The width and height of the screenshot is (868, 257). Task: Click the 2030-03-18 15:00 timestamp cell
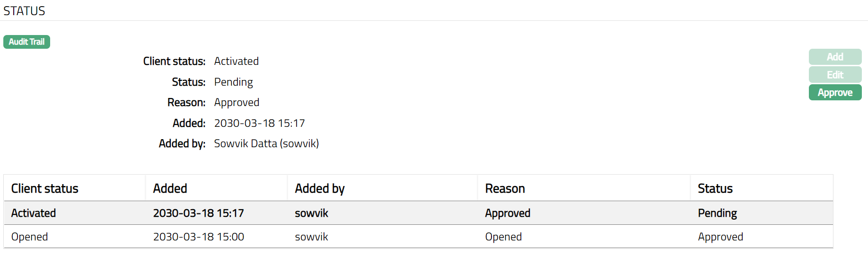point(199,237)
